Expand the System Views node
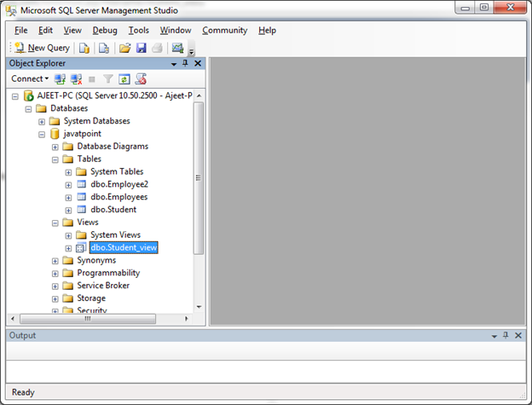Screen dimensions: 532x405 coord(68,235)
